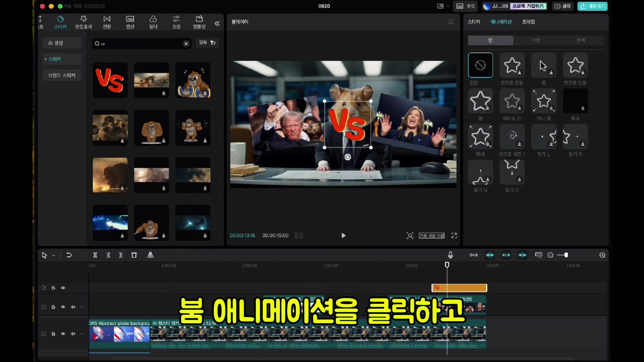Open the 템플릿 (Templates) tool tab
The width and height of the screenshot is (644, 362).
click(199, 22)
